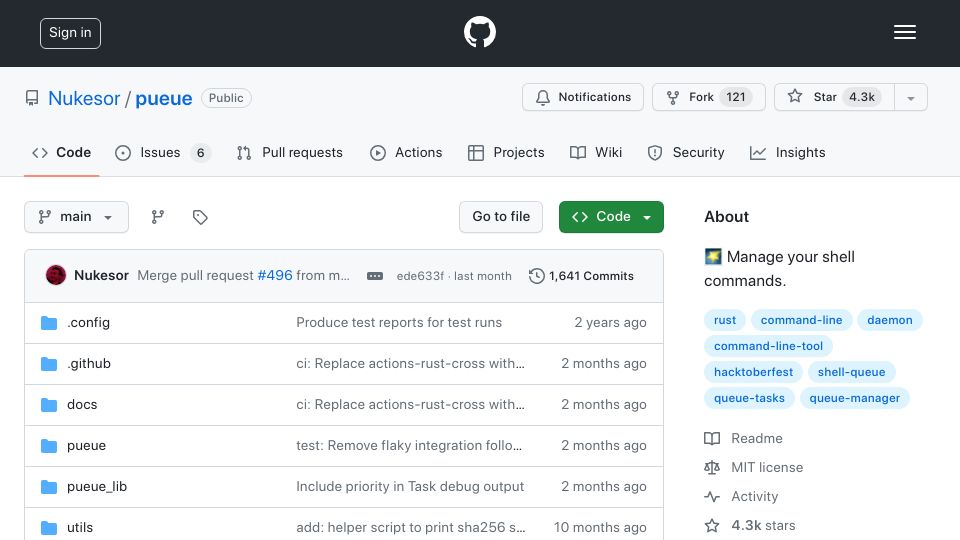Click 'test: Remove flaky integration' commit message
This screenshot has height=540, width=960.
tap(409, 446)
